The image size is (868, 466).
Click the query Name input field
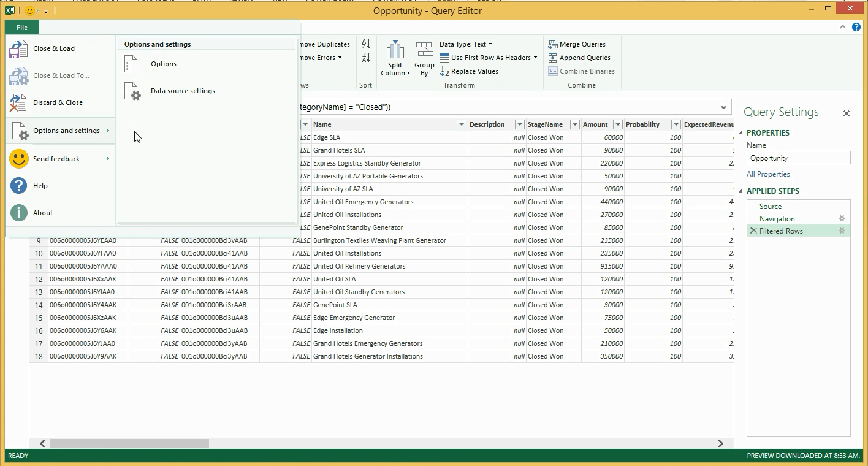(x=798, y=158)
